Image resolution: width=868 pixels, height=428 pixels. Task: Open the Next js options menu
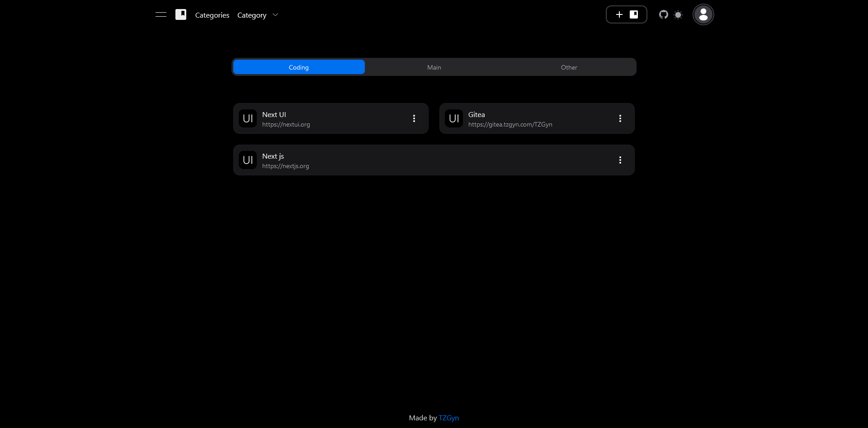tap(620, 160)
